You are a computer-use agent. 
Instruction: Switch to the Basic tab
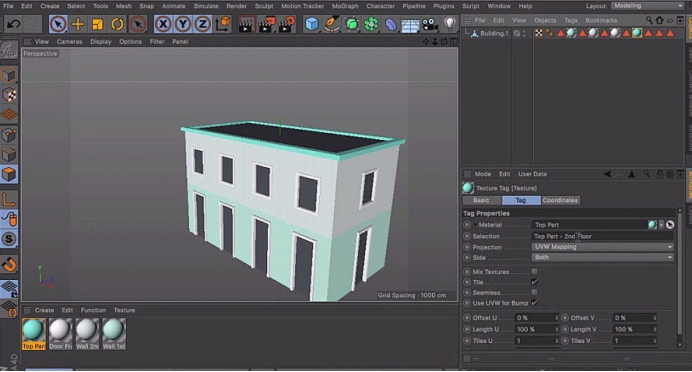tap(481, 200)
